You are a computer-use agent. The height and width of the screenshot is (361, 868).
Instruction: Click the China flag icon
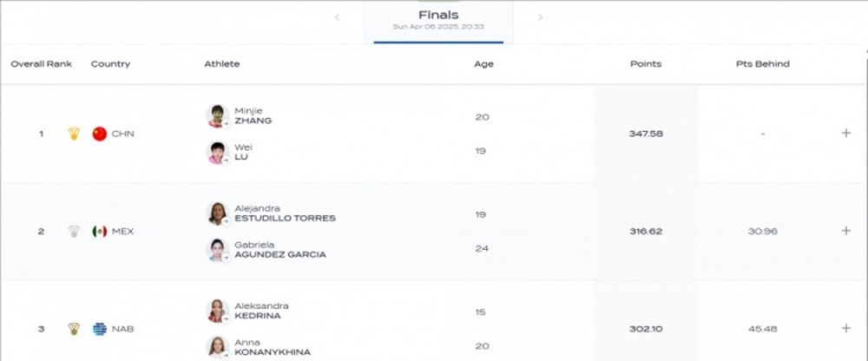100,134
